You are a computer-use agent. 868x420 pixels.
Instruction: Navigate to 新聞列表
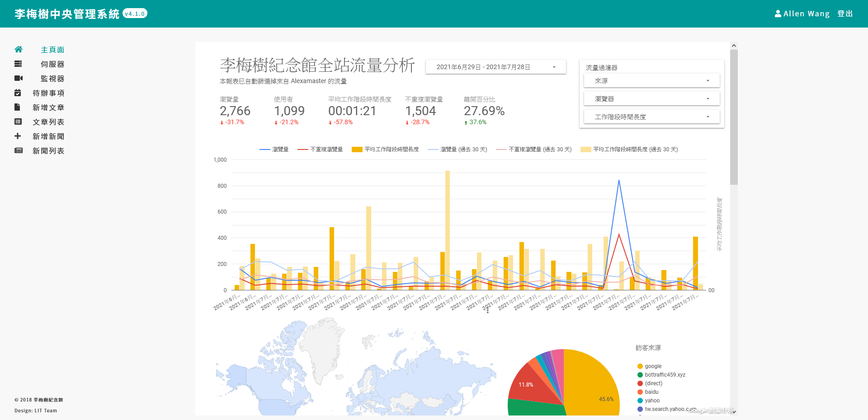point(48,151)
